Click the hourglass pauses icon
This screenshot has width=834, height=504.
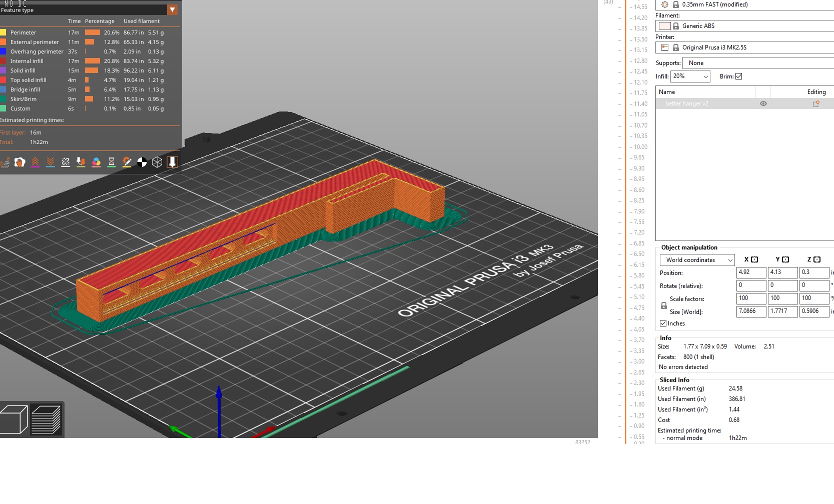[x=112, y=162]
